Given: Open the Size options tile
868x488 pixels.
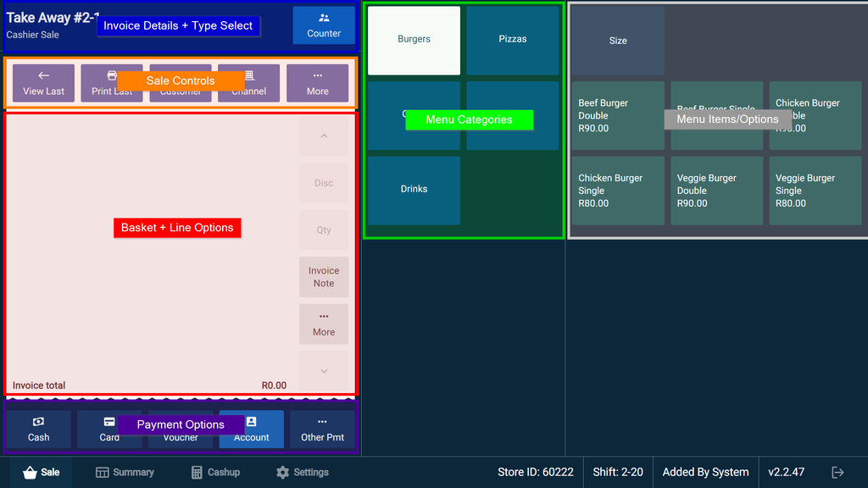Looking at the screenshot, I should point(618,41).
